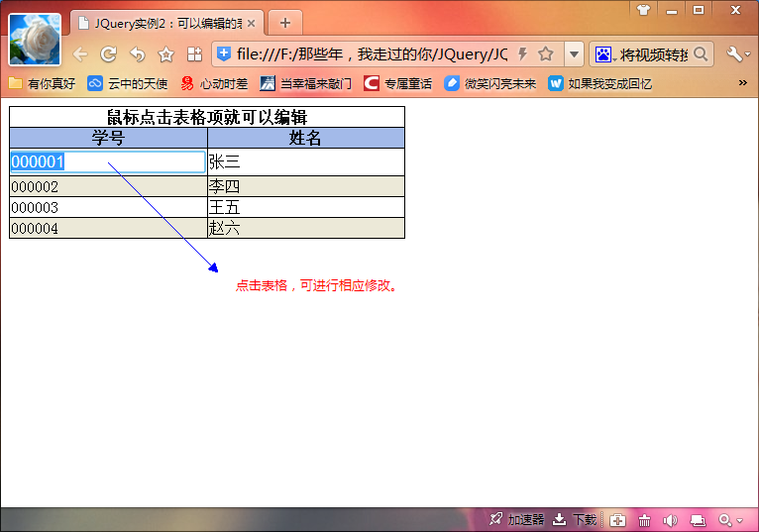Screen dimensions: 759x532
Task: Click the 000002 table cell
Action: [x=108, y=186]
